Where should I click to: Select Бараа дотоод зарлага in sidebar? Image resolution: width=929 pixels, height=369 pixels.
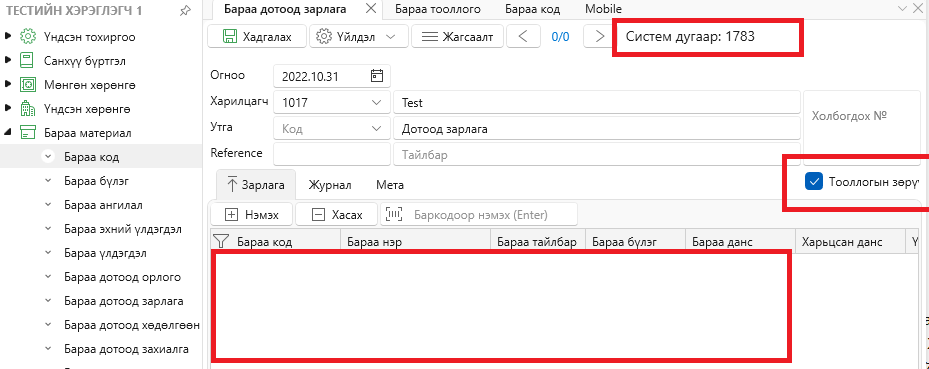click(x=124, y=301)
